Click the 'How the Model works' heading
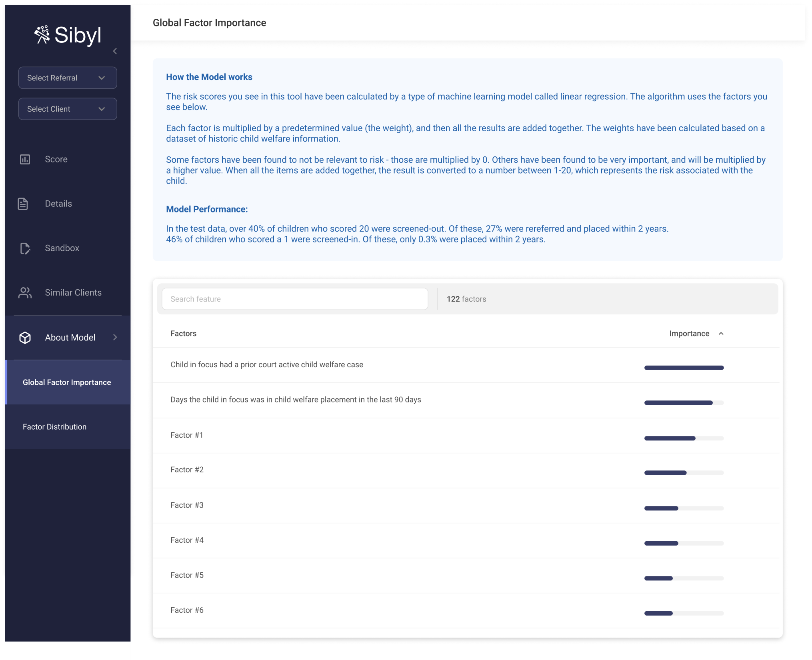The height and width of the screenshot is (660, 812). [209, 77]
